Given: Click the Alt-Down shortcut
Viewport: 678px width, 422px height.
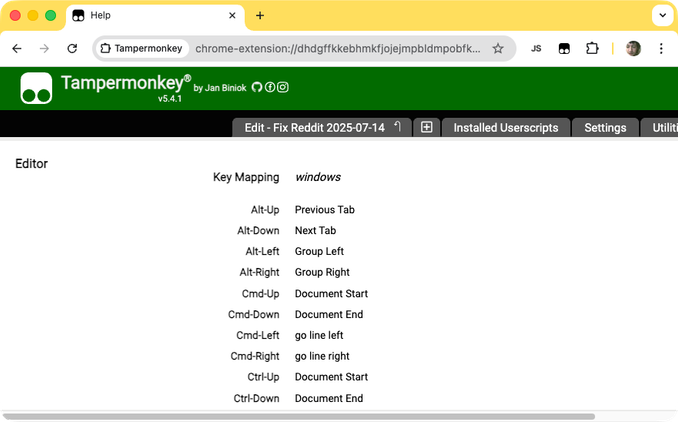Looking at the screenshot, I should pos(258,230).
